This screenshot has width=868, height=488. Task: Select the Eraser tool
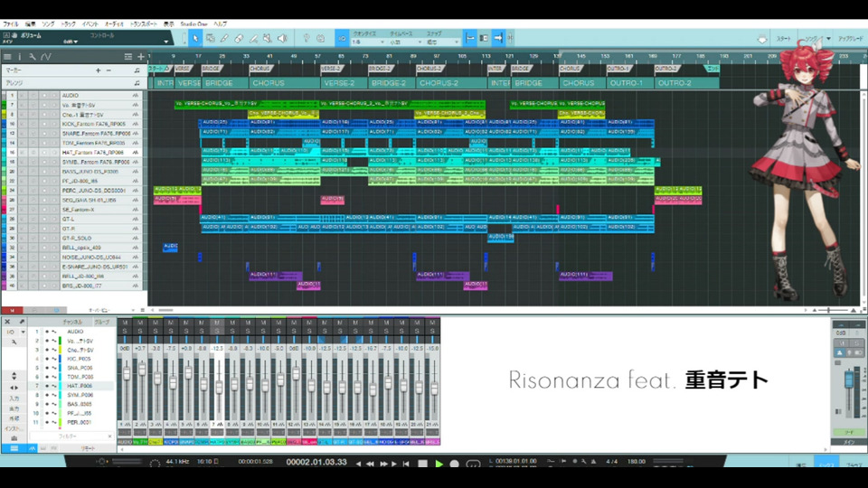click(239, 38)
